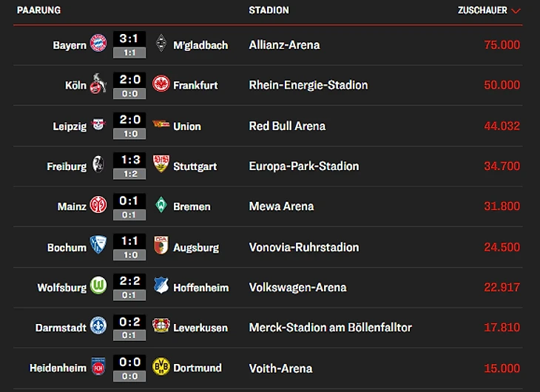Click the Bayern München club crest
The image size is (540, 392).
point(98,44)
